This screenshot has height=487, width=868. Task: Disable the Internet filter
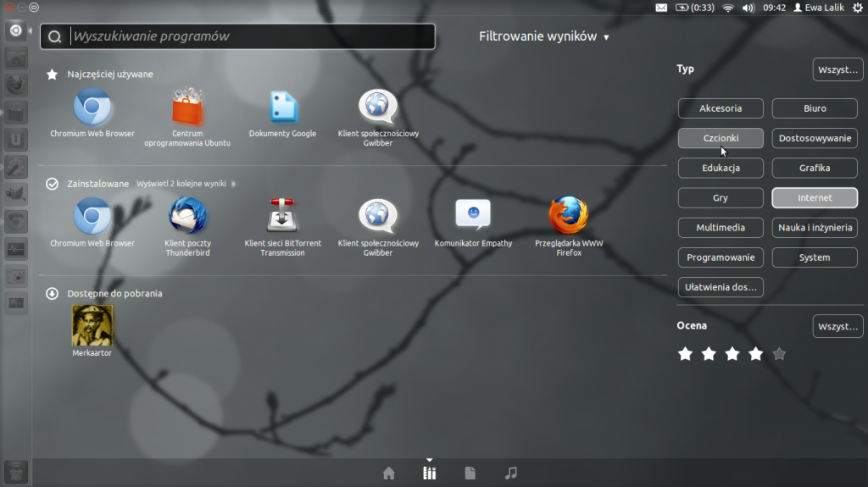(x=815, y=198)
